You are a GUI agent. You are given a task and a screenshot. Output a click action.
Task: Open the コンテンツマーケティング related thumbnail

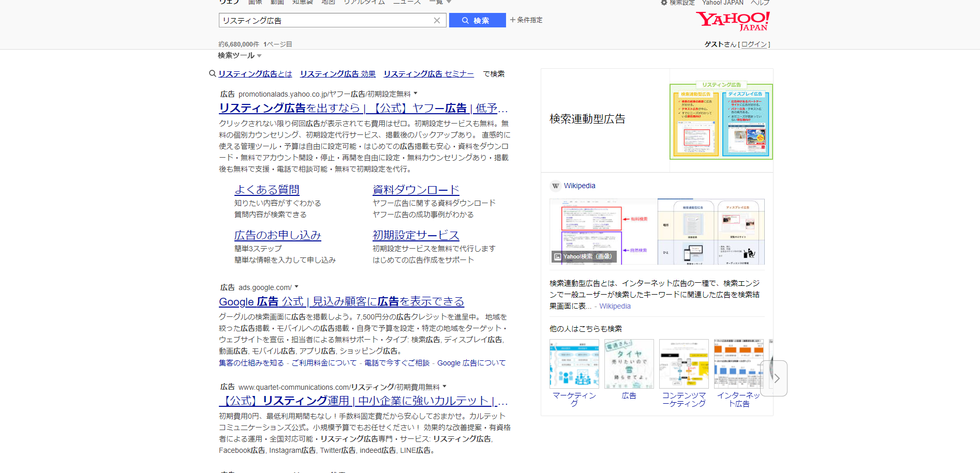pyautogui.click(x=684, y=364)
